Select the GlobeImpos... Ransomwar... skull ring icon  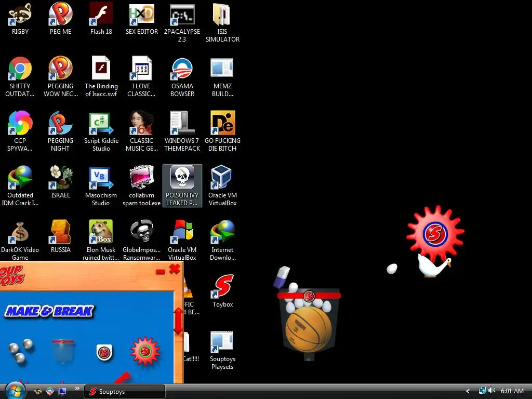[x=141, y=240]
